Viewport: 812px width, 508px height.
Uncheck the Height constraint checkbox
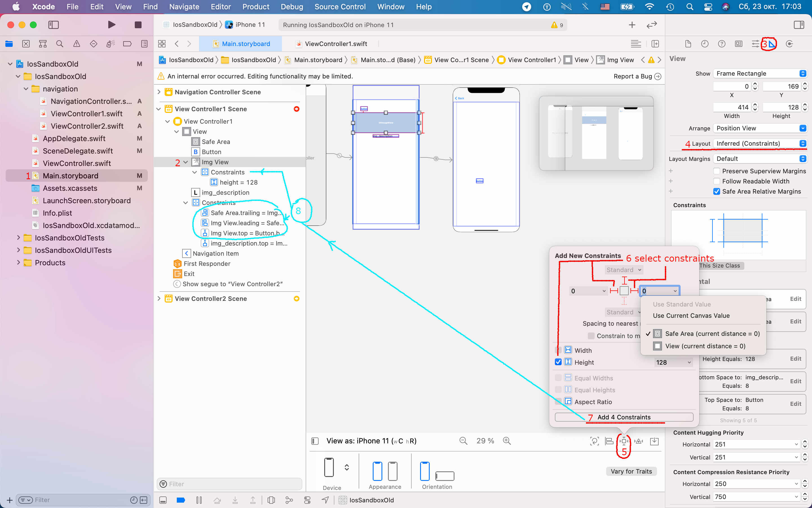558,362
